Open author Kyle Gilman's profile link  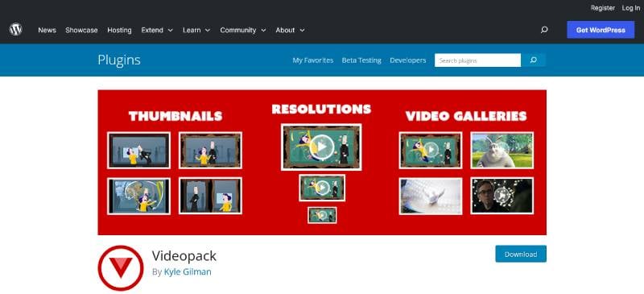[188, 271]
